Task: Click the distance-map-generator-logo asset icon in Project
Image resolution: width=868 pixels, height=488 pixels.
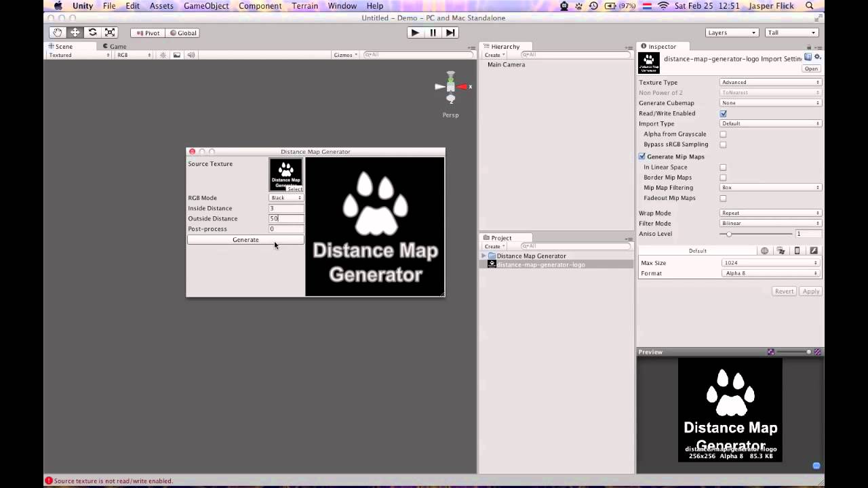Action: [x=492, y=264]
